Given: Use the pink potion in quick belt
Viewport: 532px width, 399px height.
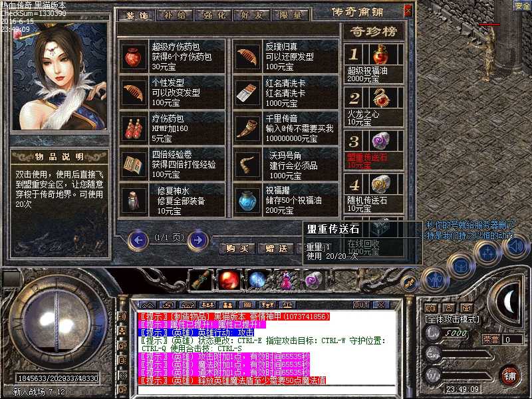Looking at the screenshot, I should (x=286, y=280).
